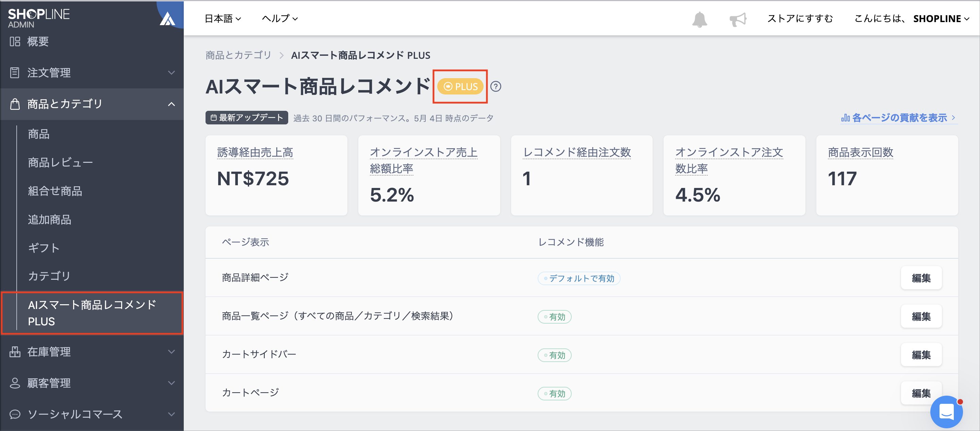The width and height of the screenshot is (980, 431).
Task: Open the announcements megaphone icon
Action: point(738,19)
